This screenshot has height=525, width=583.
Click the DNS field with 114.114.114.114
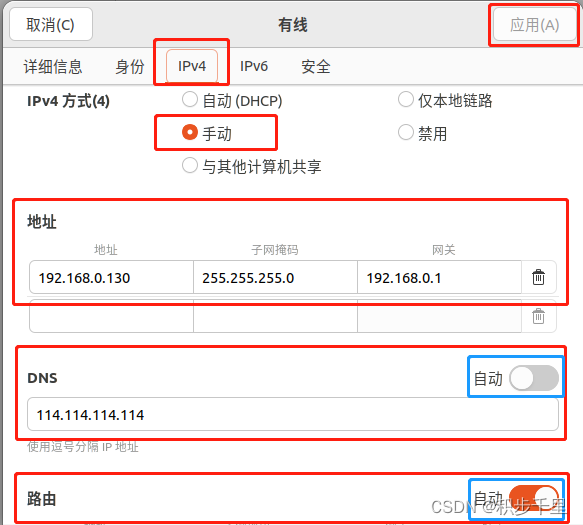point(293,414)
